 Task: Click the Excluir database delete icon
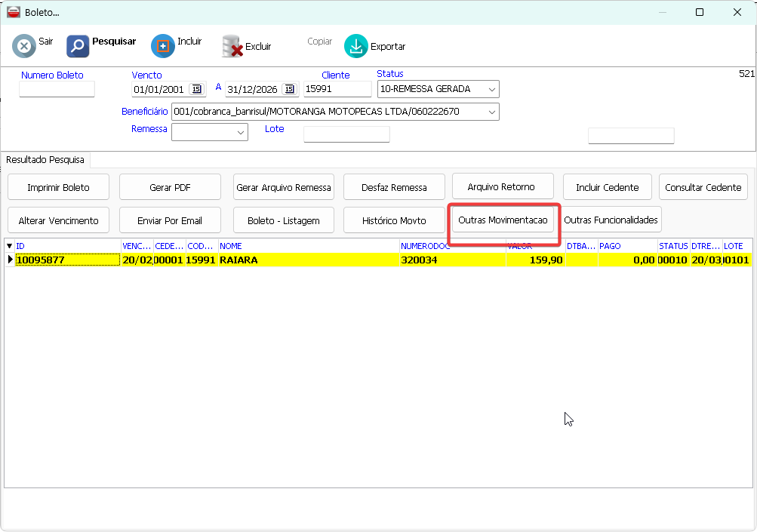[x=232, y=47]
